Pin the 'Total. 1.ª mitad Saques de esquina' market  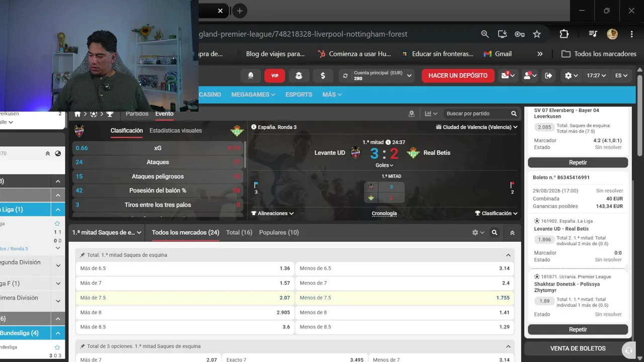tap(82, 255)
